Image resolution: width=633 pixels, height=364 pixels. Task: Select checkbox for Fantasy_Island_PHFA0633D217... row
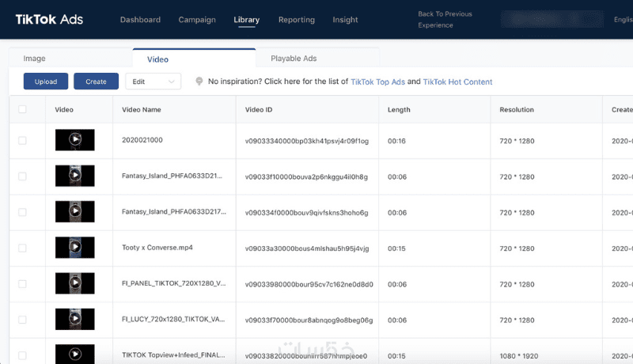point(22,212)
